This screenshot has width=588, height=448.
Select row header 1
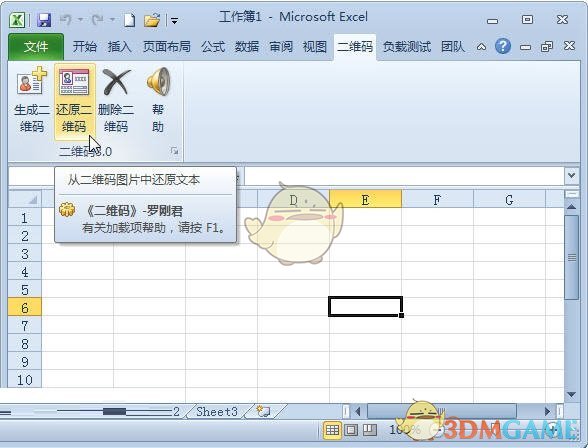click(x=25, y=218)
